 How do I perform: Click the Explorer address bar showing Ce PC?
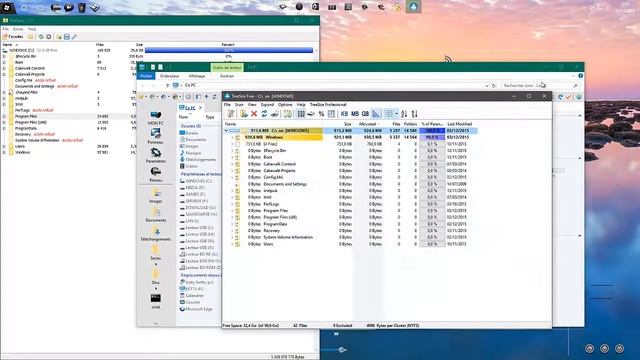point(331,85)
